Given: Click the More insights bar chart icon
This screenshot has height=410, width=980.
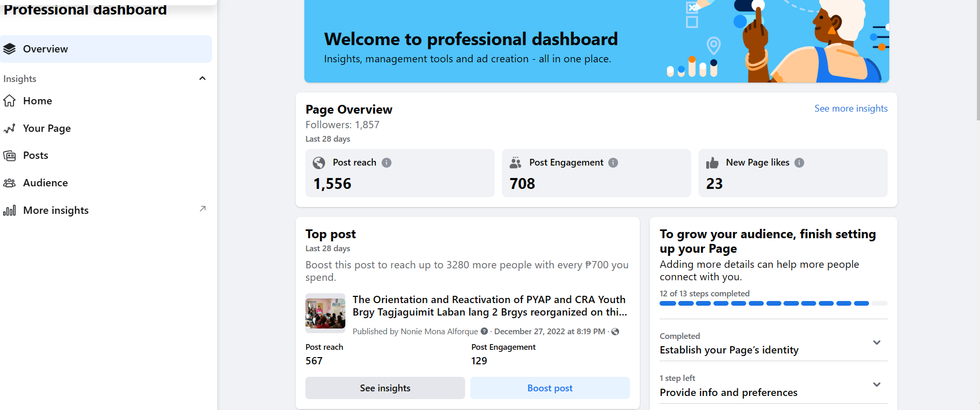Looking at the screenshot, I should [x=9, y=210].
